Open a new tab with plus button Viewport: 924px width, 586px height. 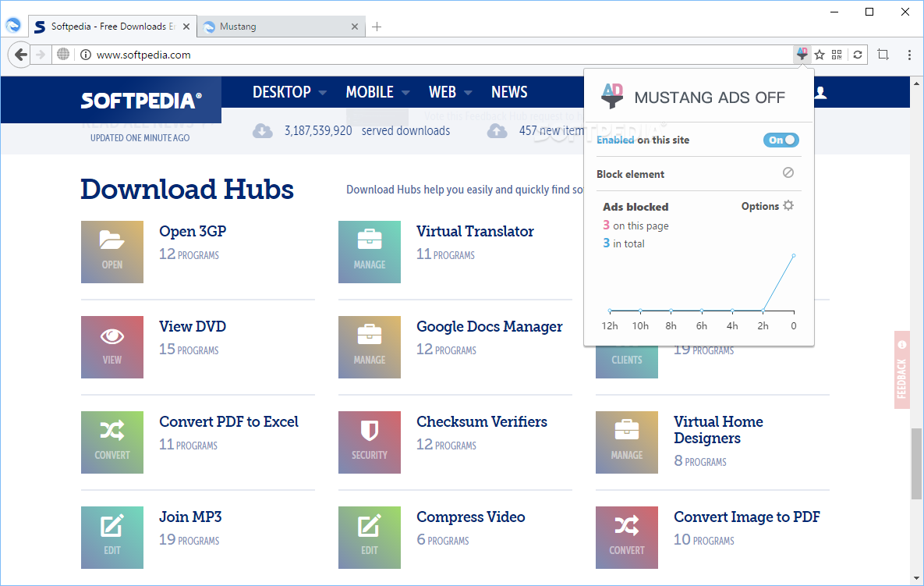pyautogui.click(x=377, y=27)
